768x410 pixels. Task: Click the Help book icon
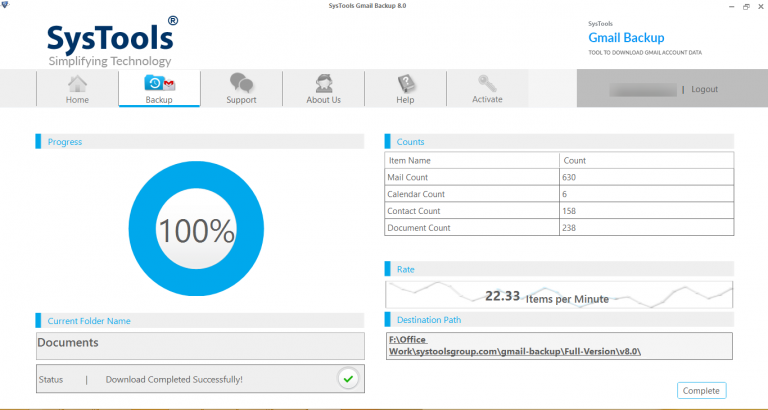point(405,83)
